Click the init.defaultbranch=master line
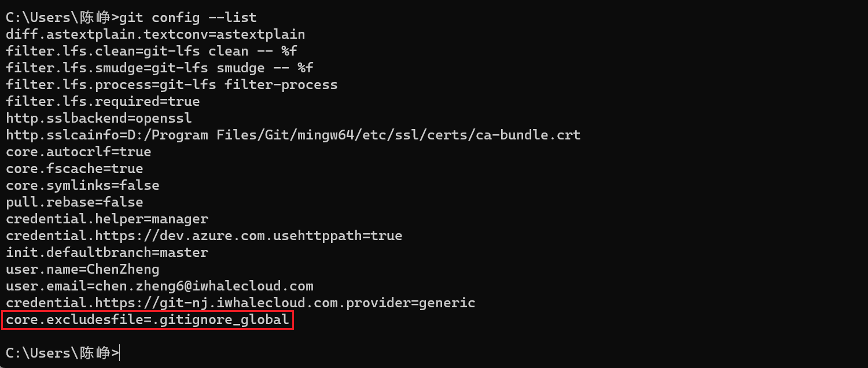Image resolution: width=868 pixels, height=368 pixels. [106, 252]
